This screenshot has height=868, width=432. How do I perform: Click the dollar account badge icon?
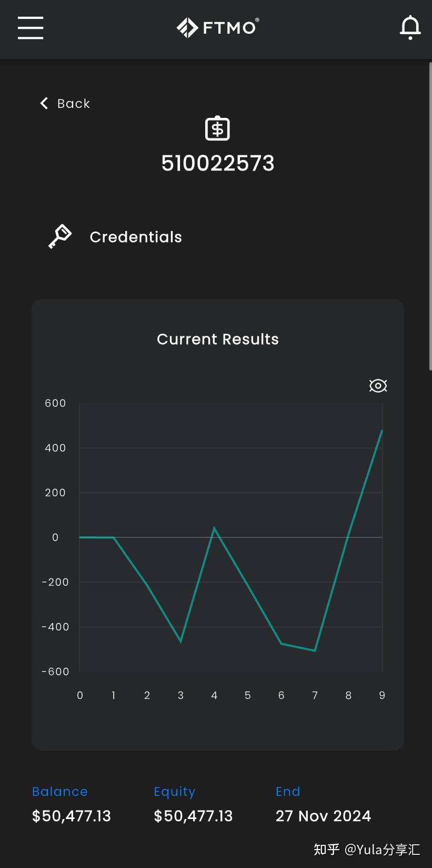(217, 128)
